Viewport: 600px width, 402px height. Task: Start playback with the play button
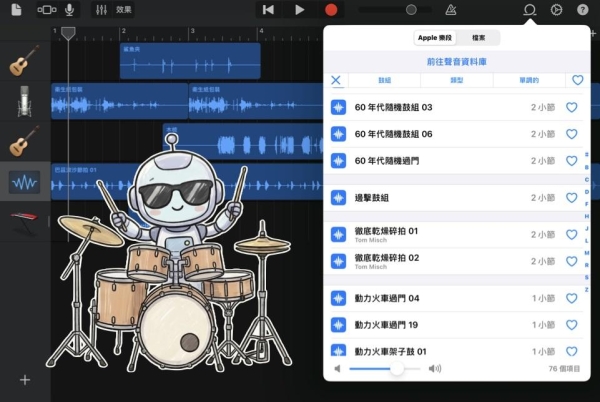coord(300,10)
